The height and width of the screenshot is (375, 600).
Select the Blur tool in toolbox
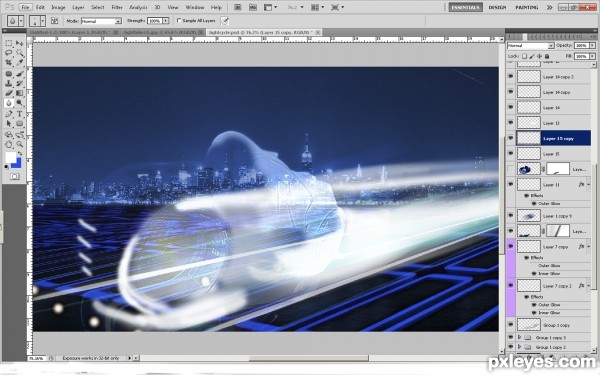(x=9, y=103)
